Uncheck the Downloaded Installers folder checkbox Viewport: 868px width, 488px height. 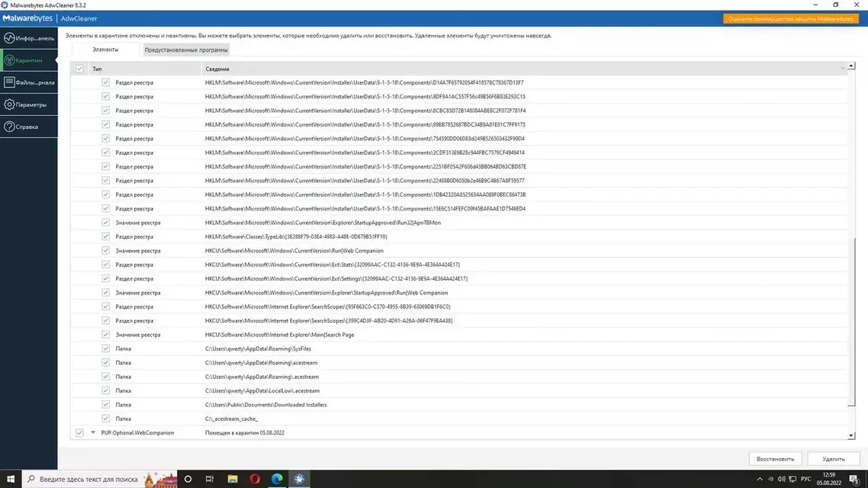tap(106, 404)
